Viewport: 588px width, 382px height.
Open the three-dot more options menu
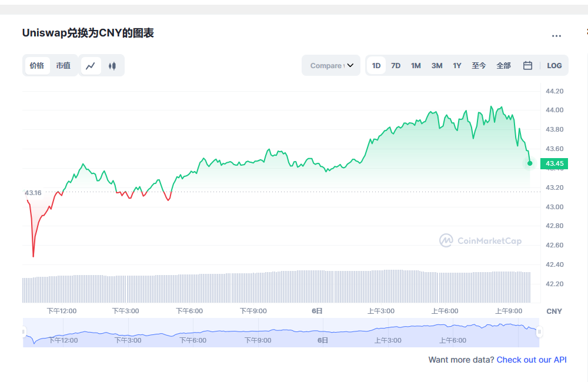[x=556, y=36]
